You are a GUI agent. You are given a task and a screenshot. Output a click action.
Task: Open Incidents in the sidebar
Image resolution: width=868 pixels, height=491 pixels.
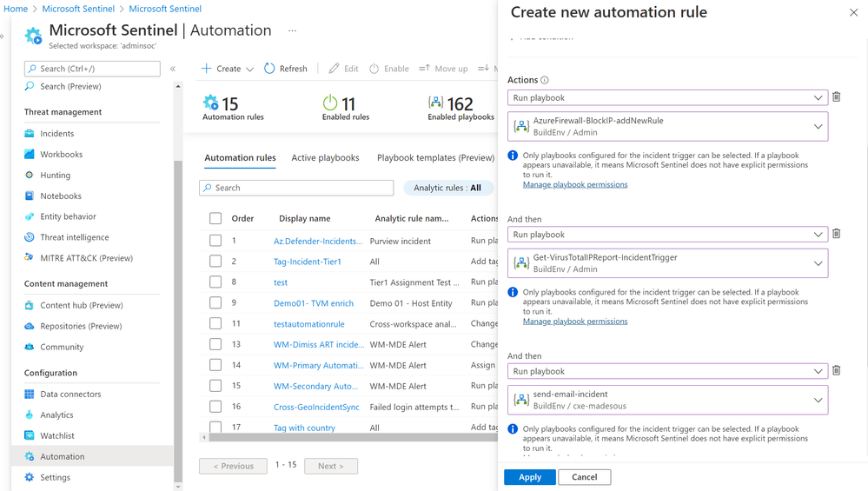(x=57, y=134)
